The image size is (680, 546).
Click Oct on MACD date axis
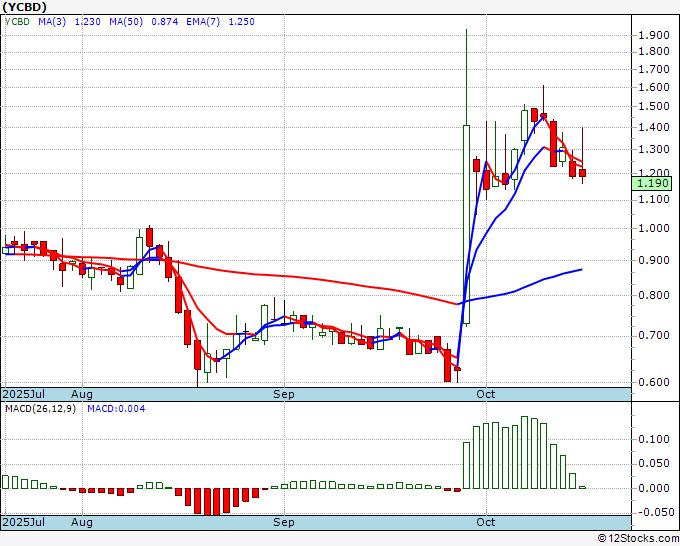(486, 523)
